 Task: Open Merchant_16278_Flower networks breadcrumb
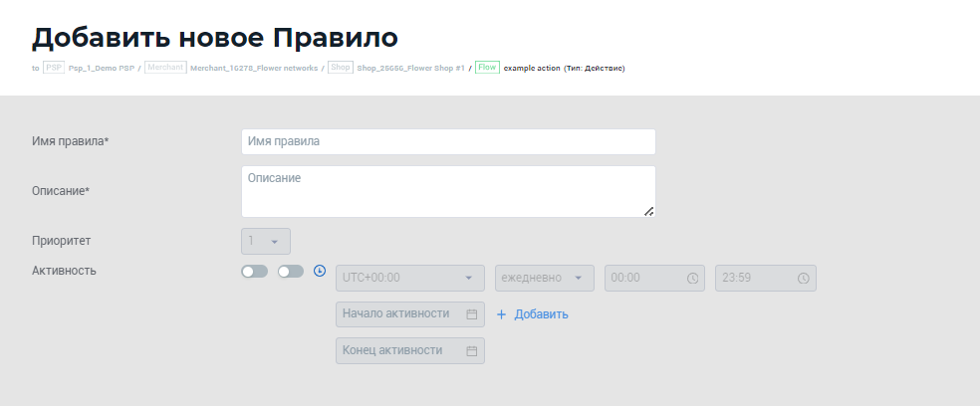253,68
